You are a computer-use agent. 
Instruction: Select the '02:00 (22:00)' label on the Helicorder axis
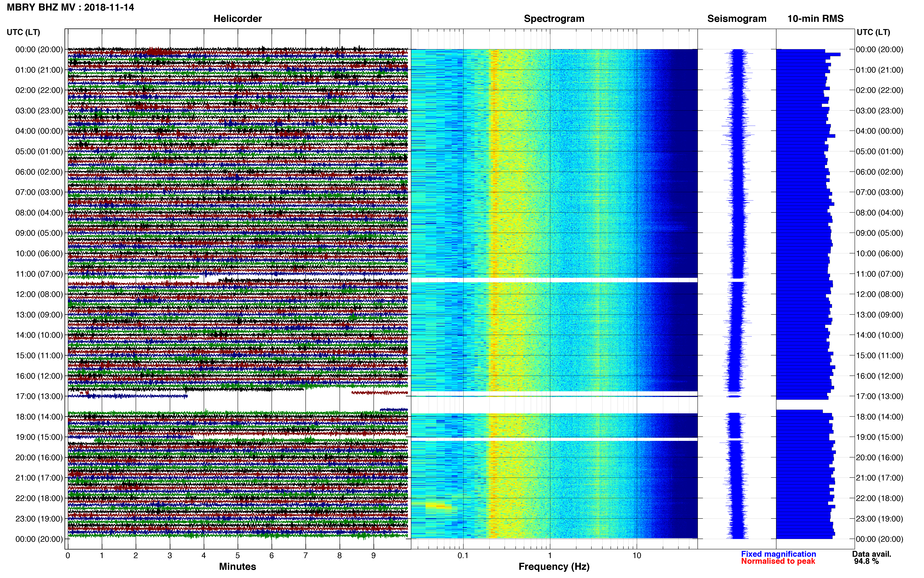pyautogui.click(x=39, y=90)
